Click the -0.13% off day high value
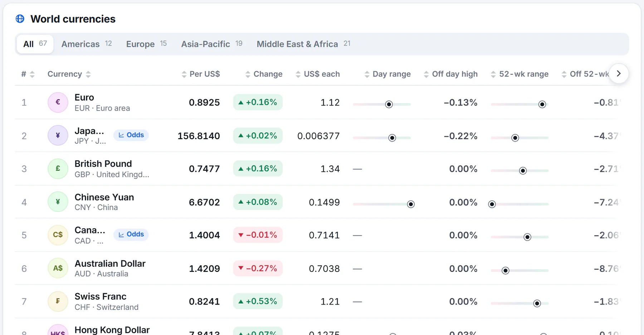The width and height of the screenshot is (644, 335). pyautogui.click(x=460, y=103)
